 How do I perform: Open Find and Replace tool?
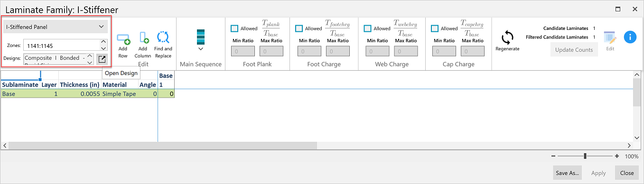163,38
